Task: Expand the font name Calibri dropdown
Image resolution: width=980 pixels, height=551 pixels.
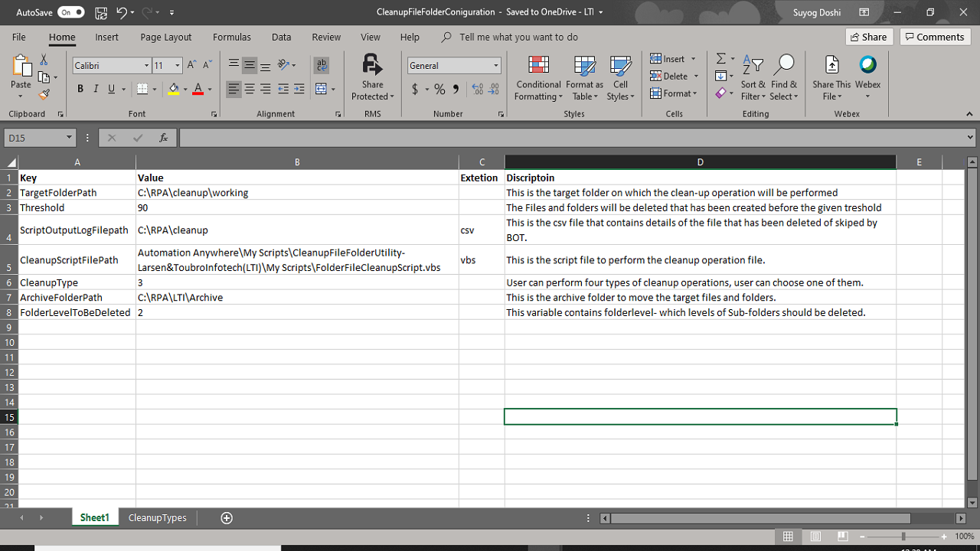Action: coord(146,66)
